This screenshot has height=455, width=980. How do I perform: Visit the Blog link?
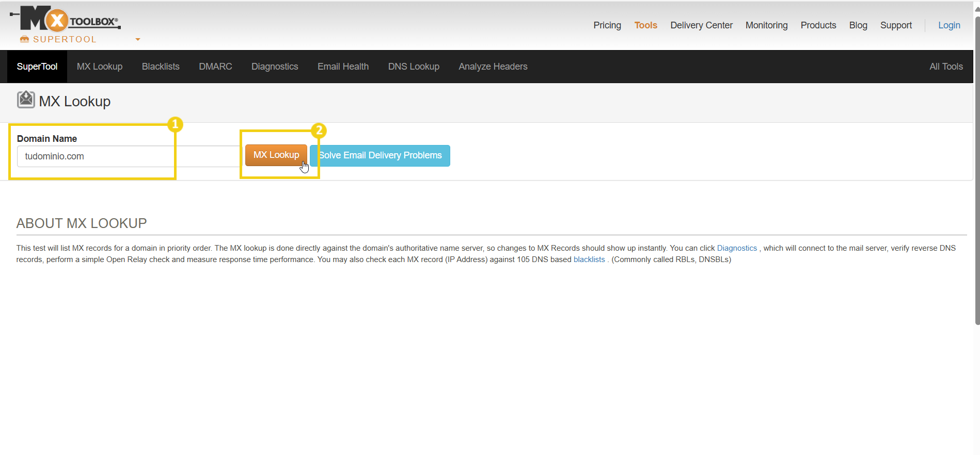click(858, 25)
